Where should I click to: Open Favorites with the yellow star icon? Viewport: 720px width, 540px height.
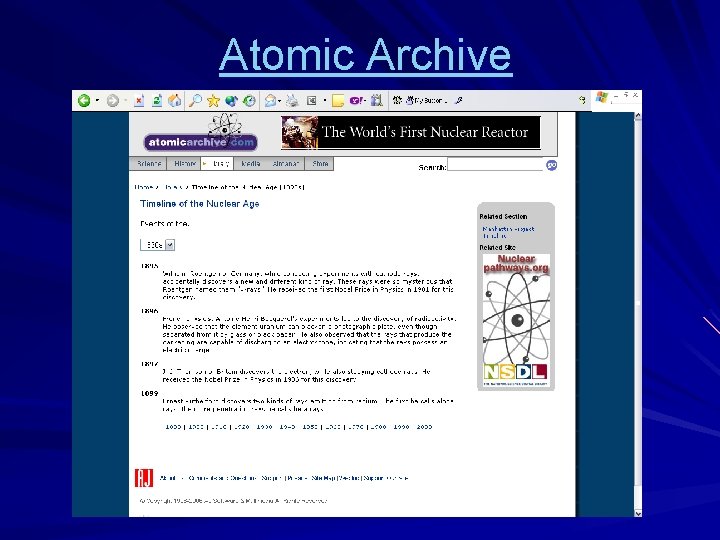[213, 100]
